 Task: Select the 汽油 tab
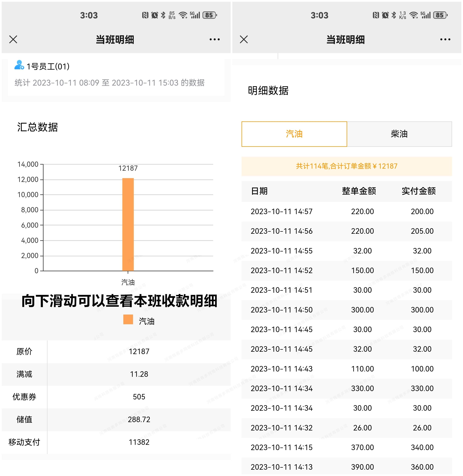click(294, 134)
